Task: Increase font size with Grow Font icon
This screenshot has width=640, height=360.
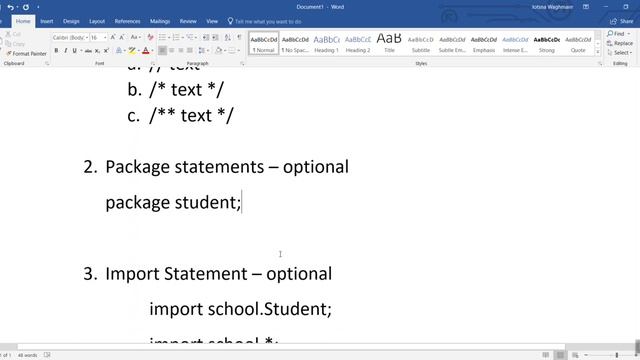Action: 113,38
